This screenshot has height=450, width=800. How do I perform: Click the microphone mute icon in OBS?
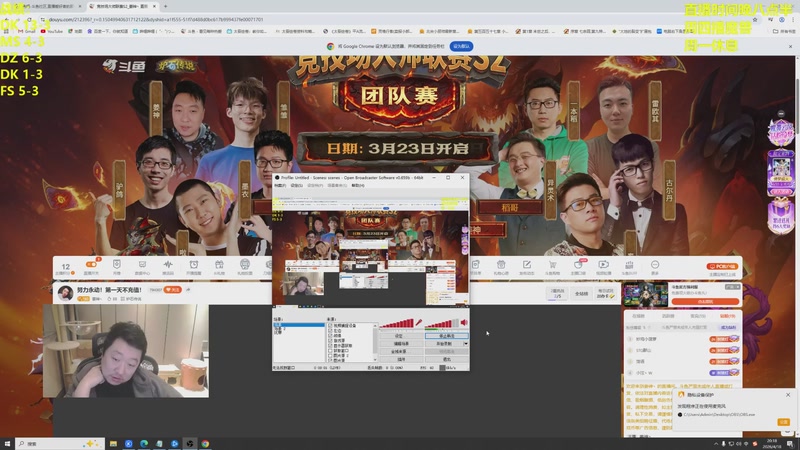pyautogui.click(x=419, y=322)
